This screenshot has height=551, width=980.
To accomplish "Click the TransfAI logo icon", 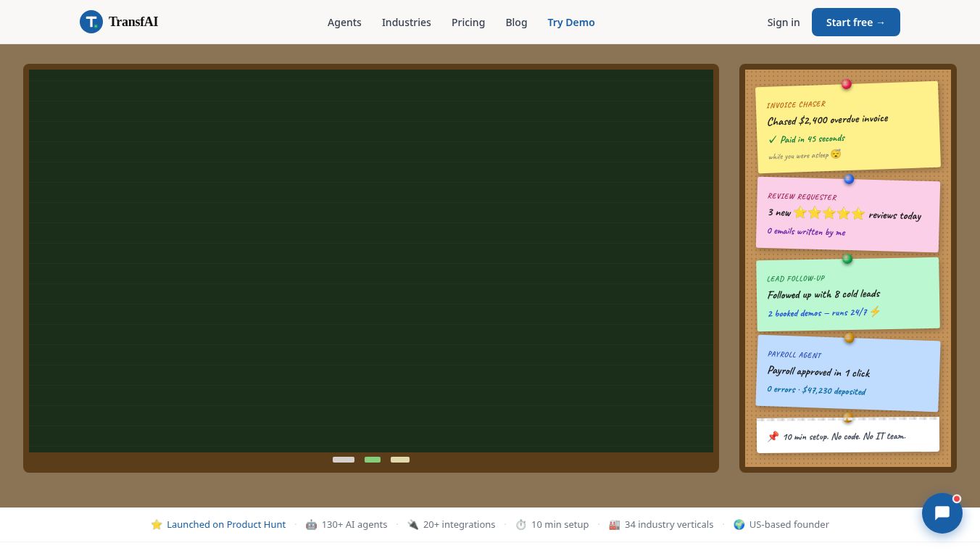I will [91, 22].
